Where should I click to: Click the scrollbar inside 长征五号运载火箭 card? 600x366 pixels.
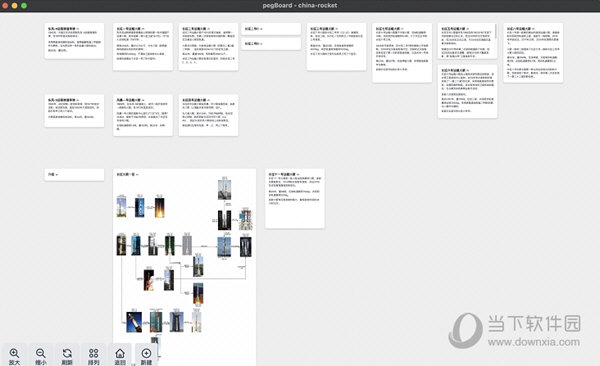[x=496, y=31]
